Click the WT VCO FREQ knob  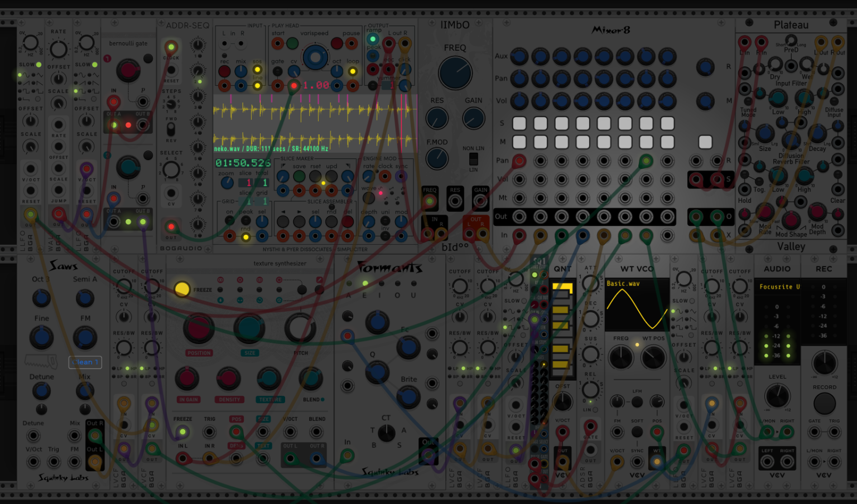(621, 357)
